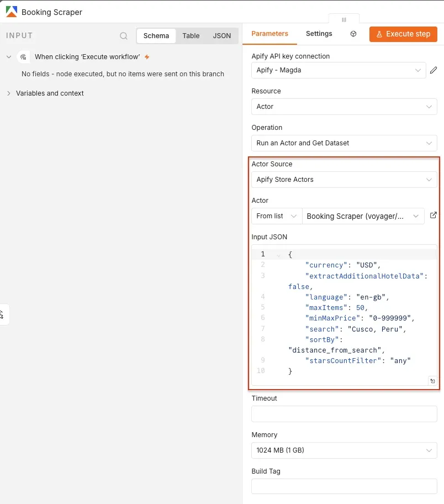Click the "distance_from_search" value text
This screenshot has height=504, width=444.
pos(335,350)
